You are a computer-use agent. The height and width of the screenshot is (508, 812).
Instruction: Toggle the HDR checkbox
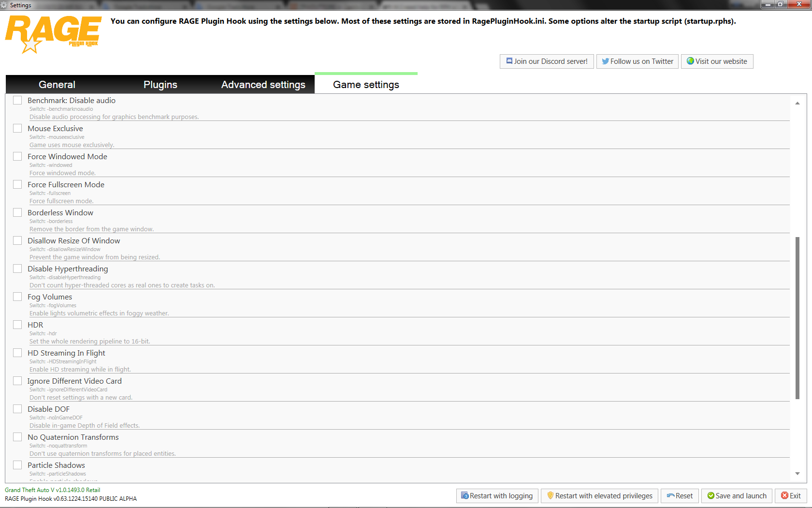17,325
